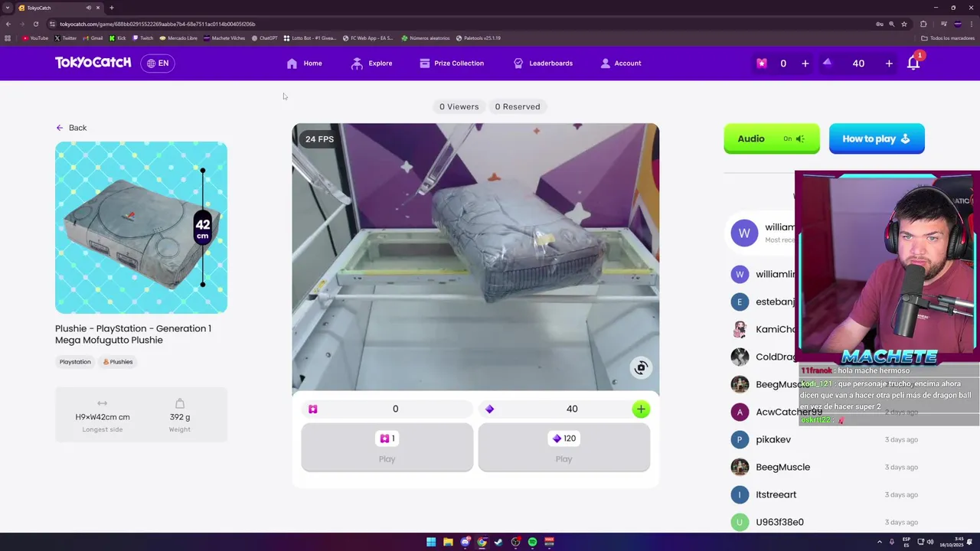This screenshot has height=551, width=980.
Task: Open the ChatGPT bookmark
Action: [265, 37]
